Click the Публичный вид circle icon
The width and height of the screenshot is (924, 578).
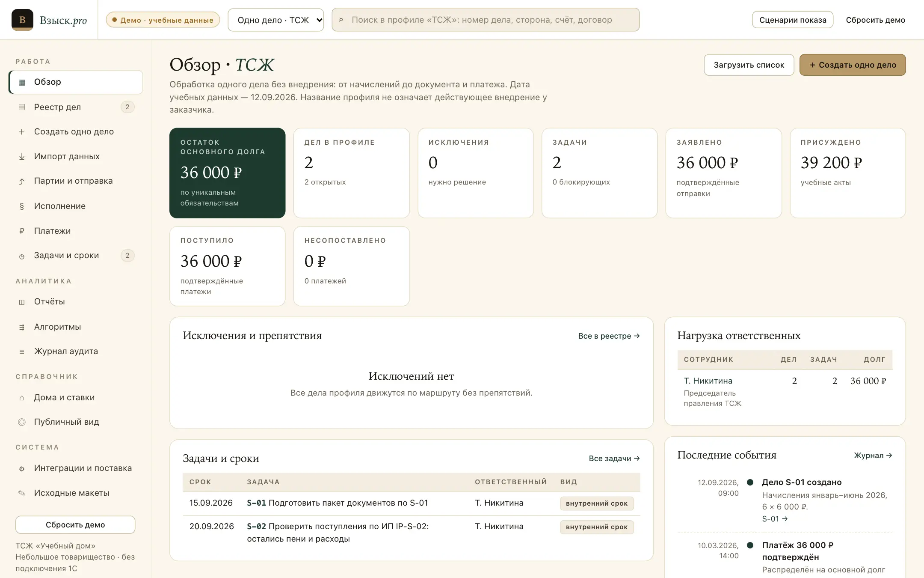tap(22, 422)
